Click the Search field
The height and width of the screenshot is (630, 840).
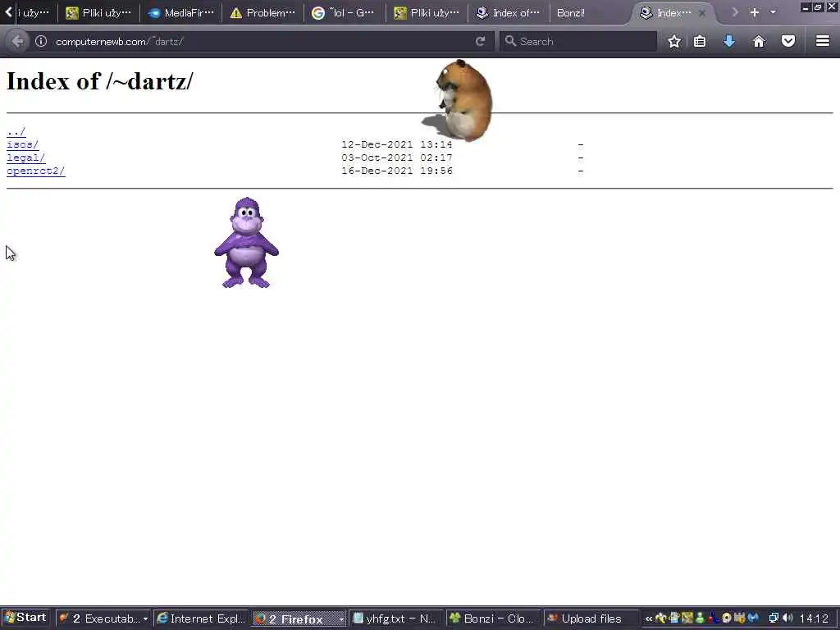[x=578, y=41]
